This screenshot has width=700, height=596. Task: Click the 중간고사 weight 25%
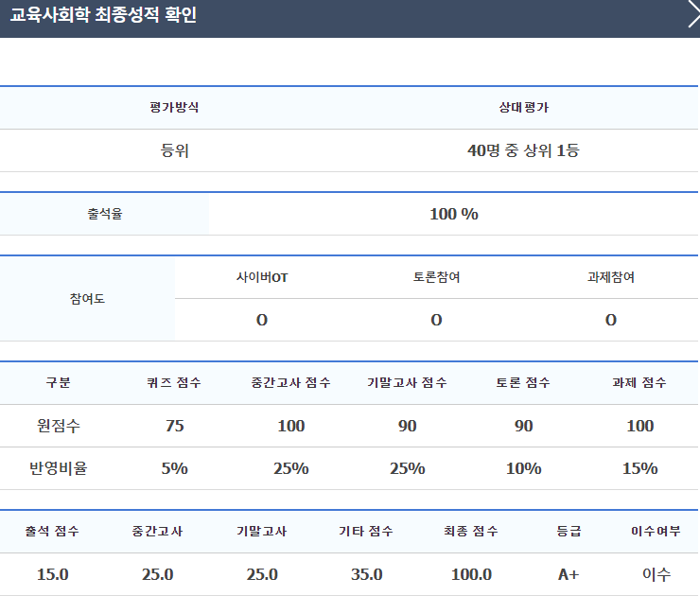tap(291, 468)
